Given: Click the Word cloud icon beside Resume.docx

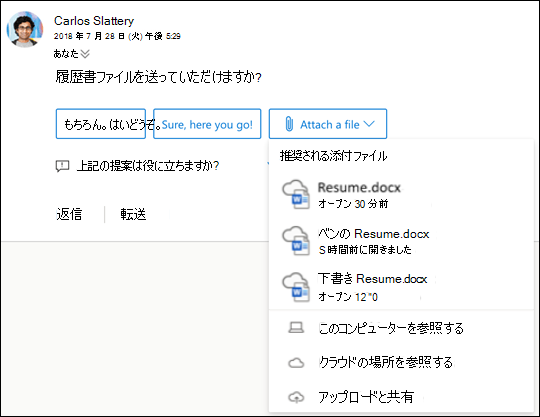Looking at the screenshot, I should click(x=296, y=195).
